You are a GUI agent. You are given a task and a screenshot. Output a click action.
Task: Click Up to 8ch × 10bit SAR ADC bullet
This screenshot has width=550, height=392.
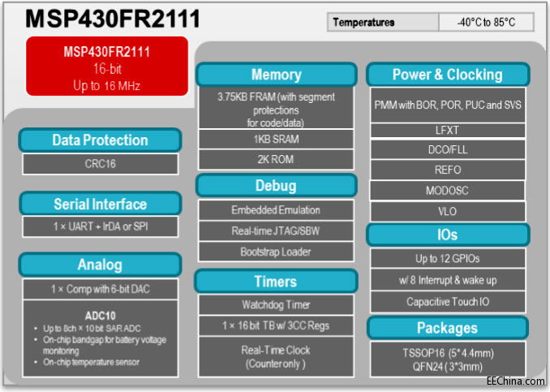coord(92,329)
